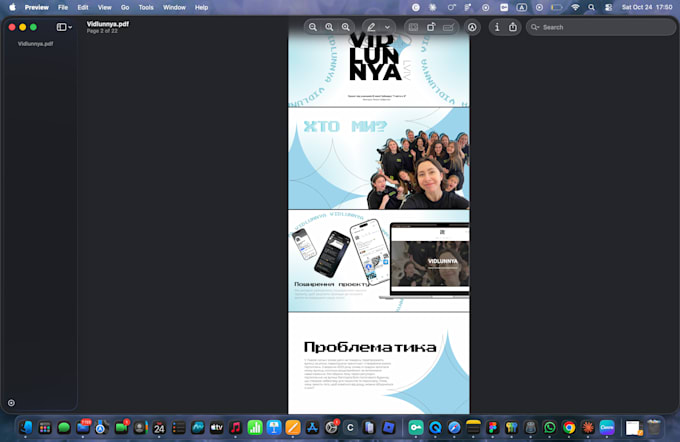Open the Help menu
680x442 pixels.
click(201, 7)
